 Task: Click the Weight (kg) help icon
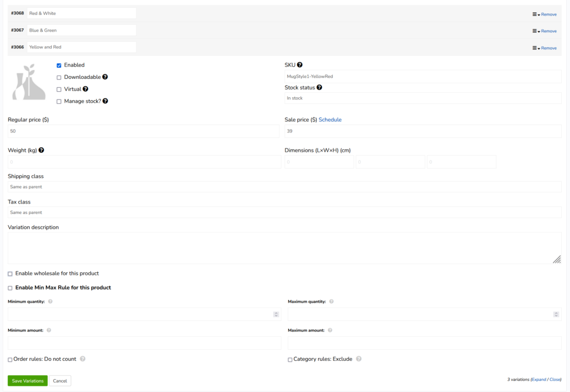click(41, 150)
